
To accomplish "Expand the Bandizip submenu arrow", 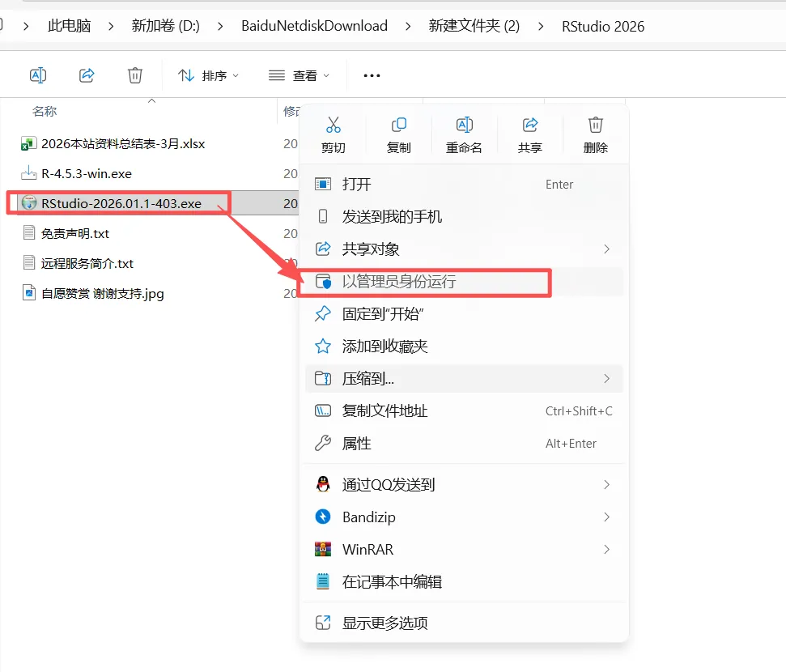I will tap(606, 517).
